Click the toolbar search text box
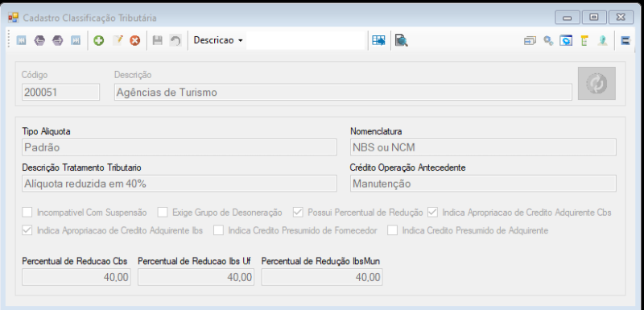644x310 pixels. (x=305, y=40)
